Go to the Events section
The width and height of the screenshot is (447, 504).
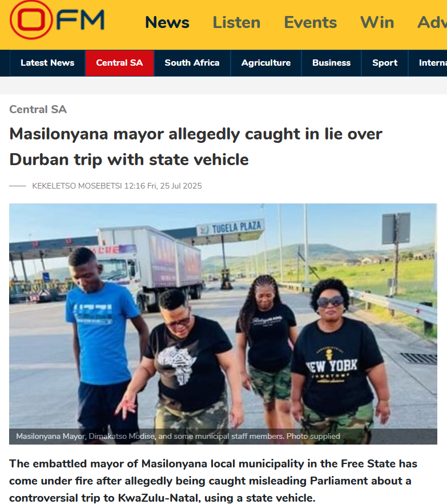pos(310,22)
